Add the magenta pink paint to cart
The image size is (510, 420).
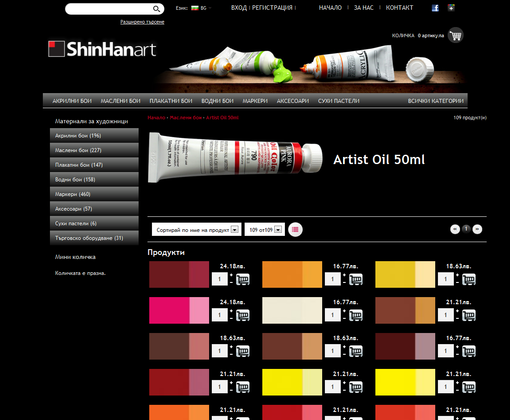(x=243, y=315)
